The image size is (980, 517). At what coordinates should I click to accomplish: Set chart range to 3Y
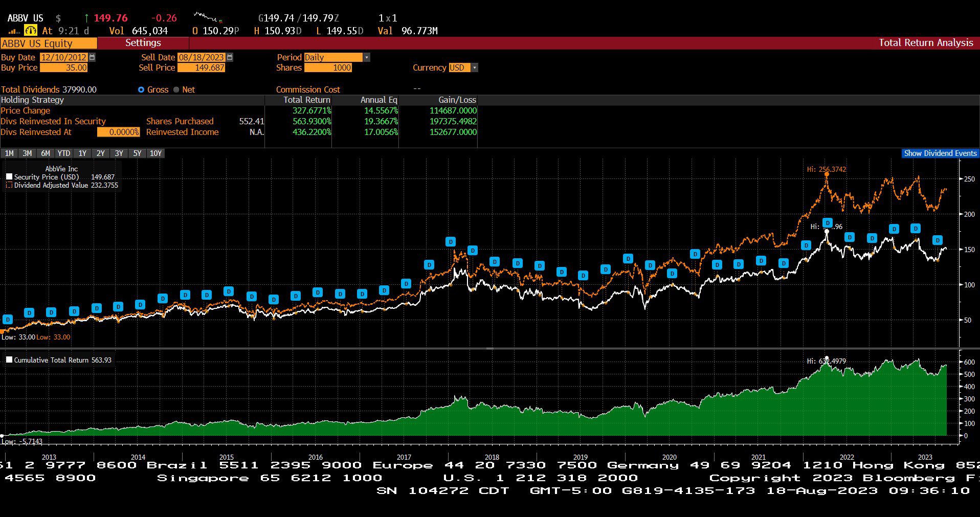tap(119, 153)
